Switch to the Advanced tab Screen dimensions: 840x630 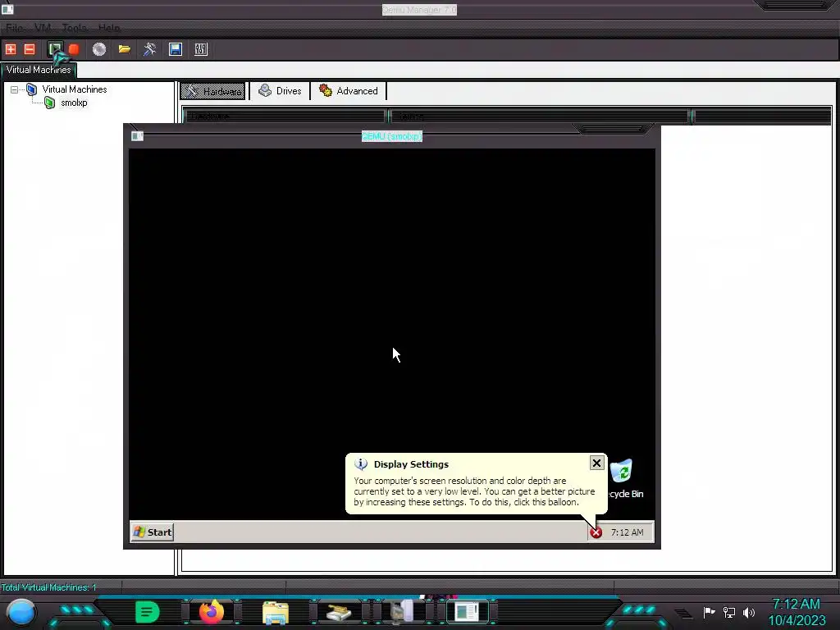coord(349,91)
